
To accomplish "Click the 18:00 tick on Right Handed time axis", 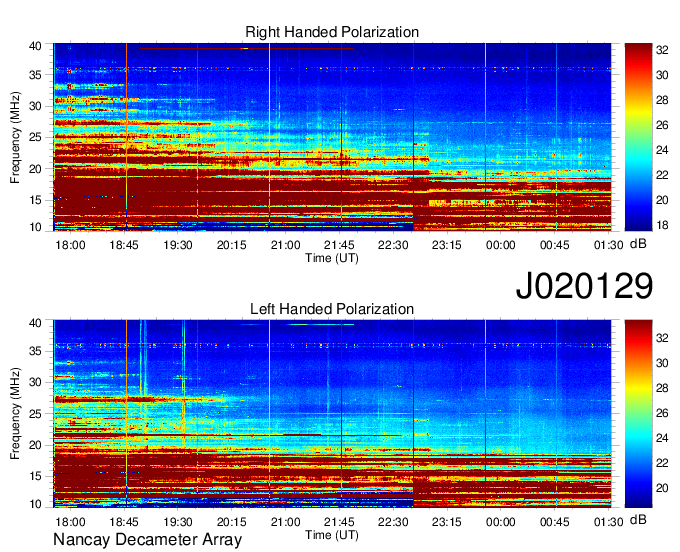I will tap(70, 245).
